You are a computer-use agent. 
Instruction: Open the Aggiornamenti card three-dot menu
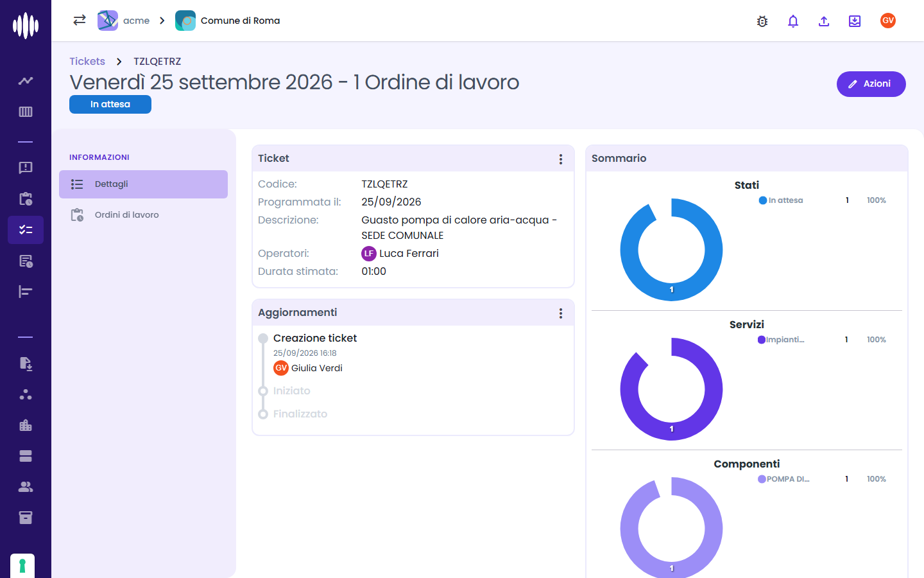click(x=561, y=313)
